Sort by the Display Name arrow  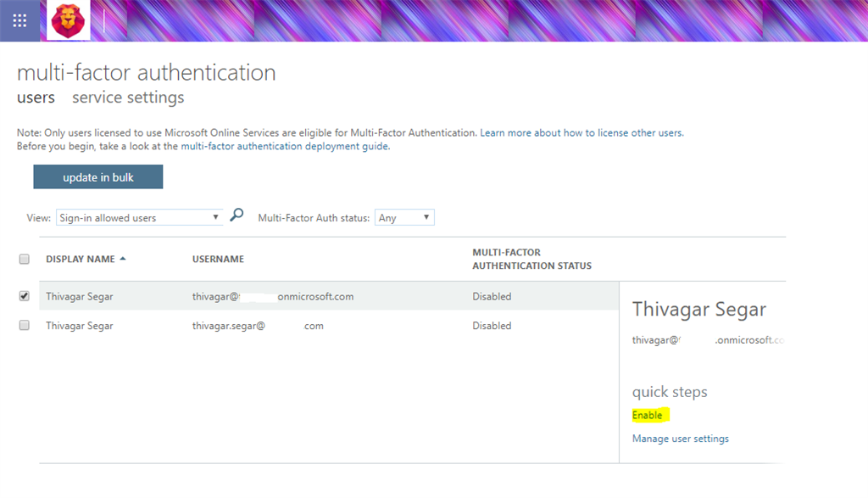[123, 259]
